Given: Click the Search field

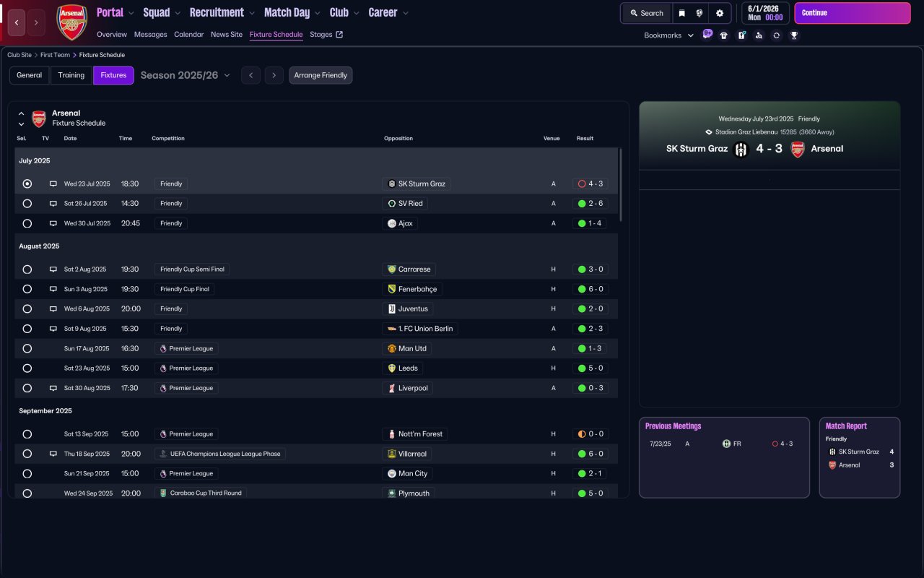Looking at the screenshot, I should (646, 13).
